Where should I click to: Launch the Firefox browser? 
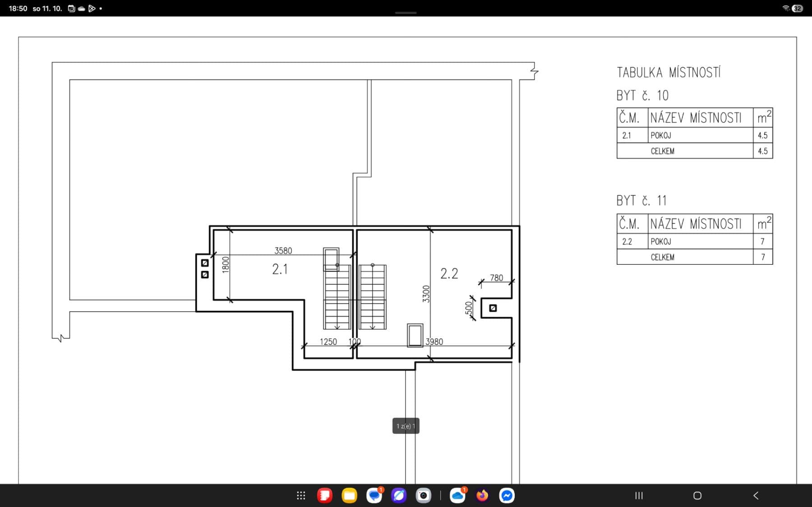tap(481, 495)
